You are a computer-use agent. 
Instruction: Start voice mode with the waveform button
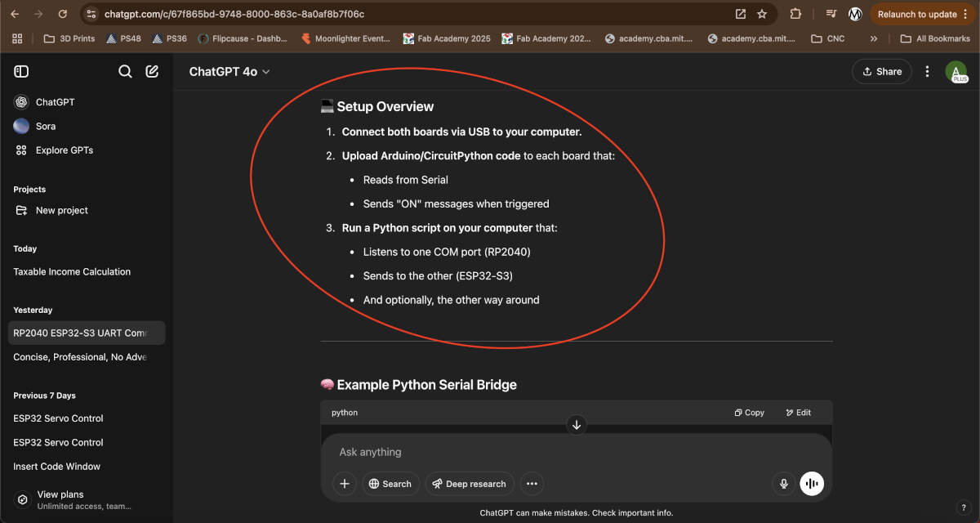point(812,484)
